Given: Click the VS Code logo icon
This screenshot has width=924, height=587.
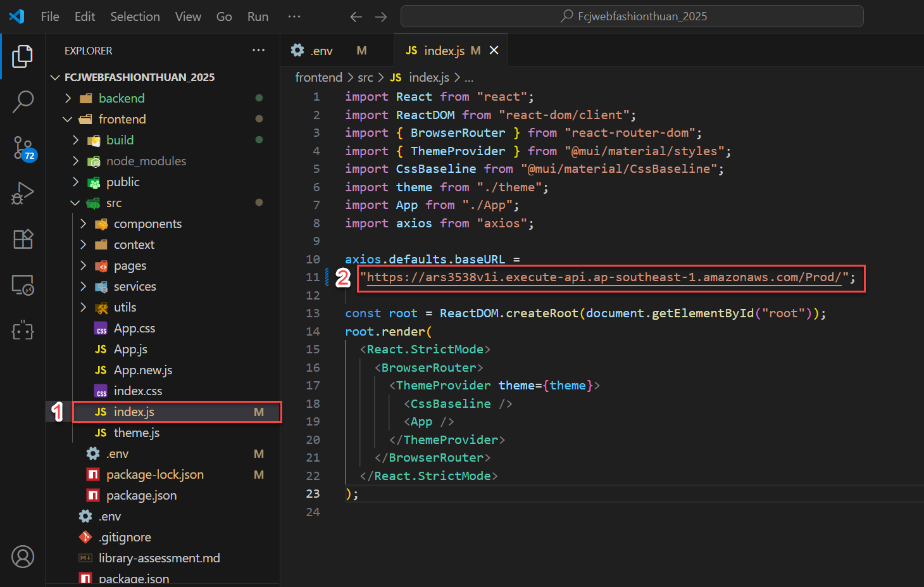Looking at the screenshot, I should click(17, 16).
